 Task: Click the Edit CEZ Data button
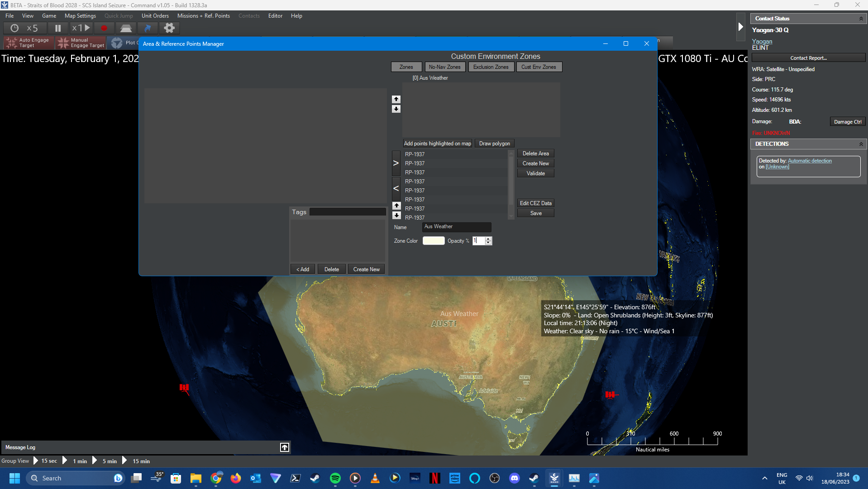point(536,203)
